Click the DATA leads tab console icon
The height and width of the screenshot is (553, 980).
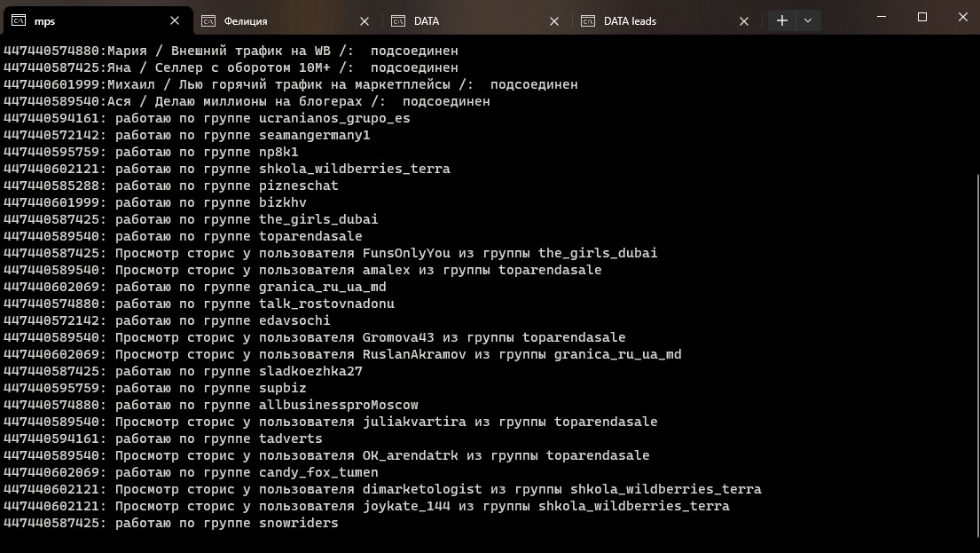(588, 20)
